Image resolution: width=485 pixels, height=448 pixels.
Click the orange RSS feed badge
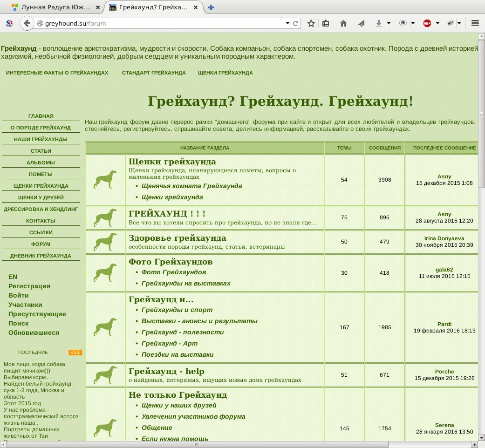(75, 352)
